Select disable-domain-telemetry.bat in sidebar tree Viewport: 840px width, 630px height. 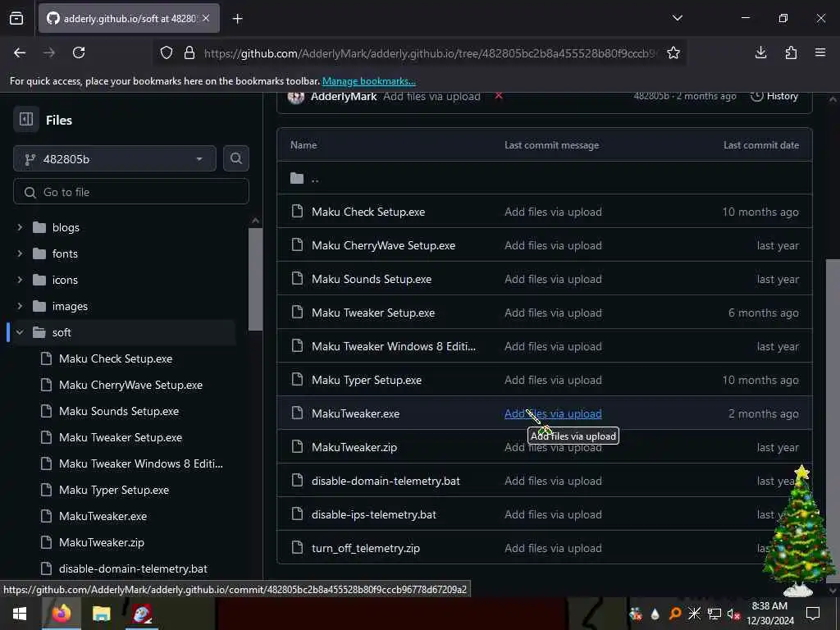(x=133, y=568)
